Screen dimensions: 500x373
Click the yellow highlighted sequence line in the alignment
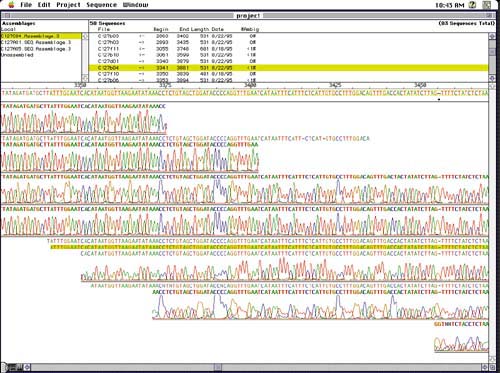point(269,247)
